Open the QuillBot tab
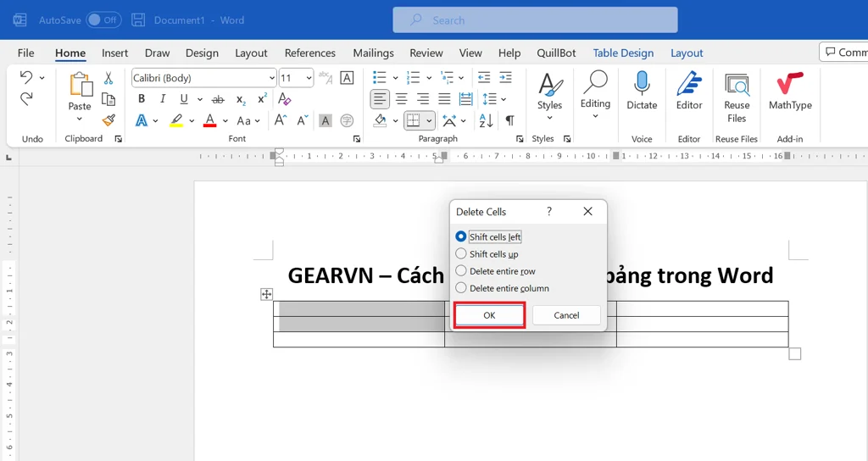Image resolution: width=868 pixels, height=461 pixels. (556, 53)
